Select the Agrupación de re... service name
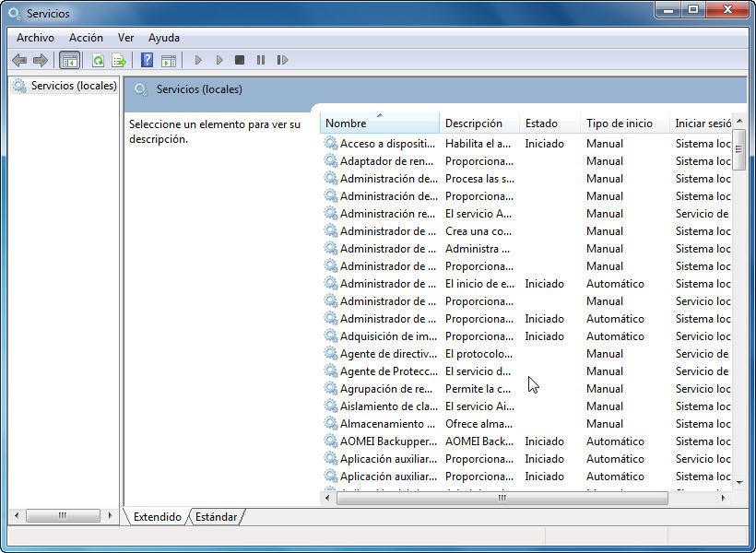Screen dimensions: 756x553 point(385,389)
